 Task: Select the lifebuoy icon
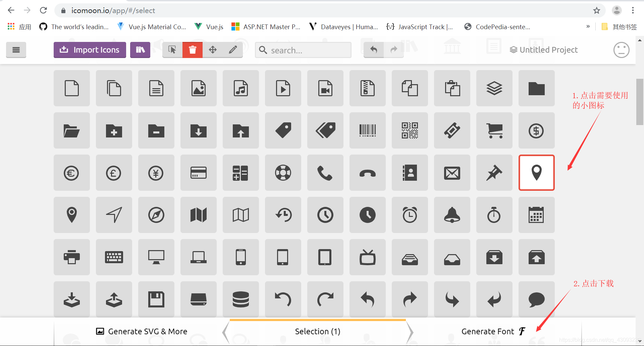point(283,173)
